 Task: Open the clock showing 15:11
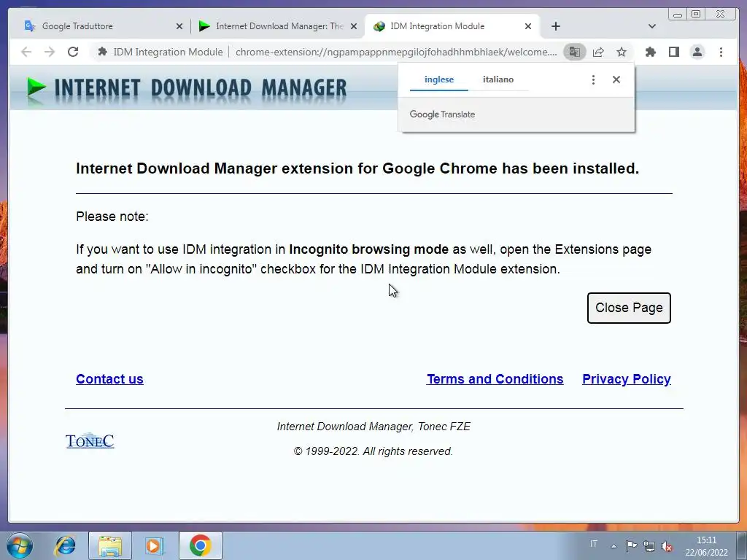point(706,546)
